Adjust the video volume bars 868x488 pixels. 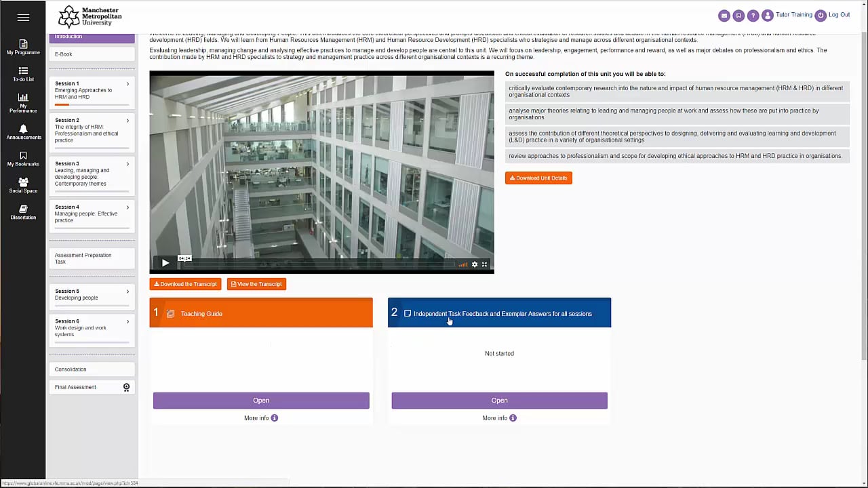(463, 264)
